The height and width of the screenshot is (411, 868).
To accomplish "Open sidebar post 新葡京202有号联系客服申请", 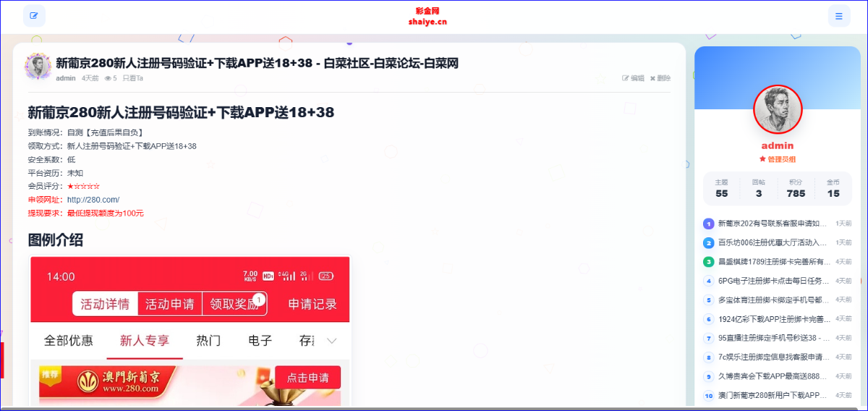I will 773,224.
